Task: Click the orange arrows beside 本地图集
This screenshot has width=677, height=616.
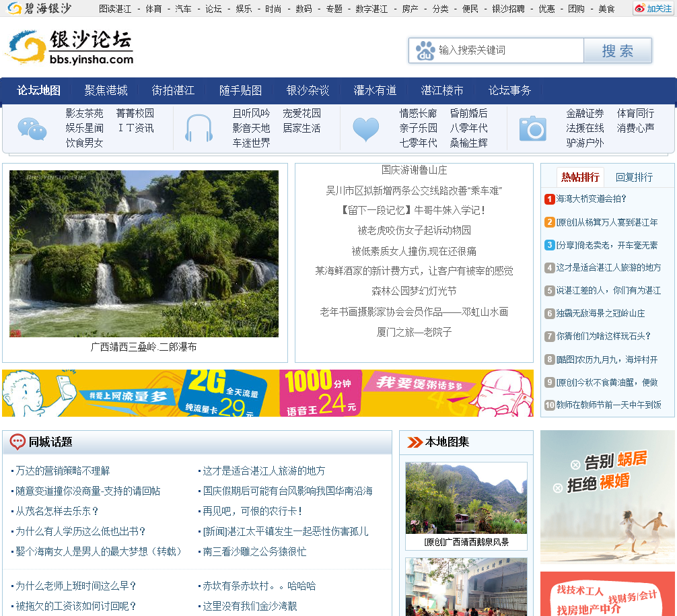Action: click(415, 442)
